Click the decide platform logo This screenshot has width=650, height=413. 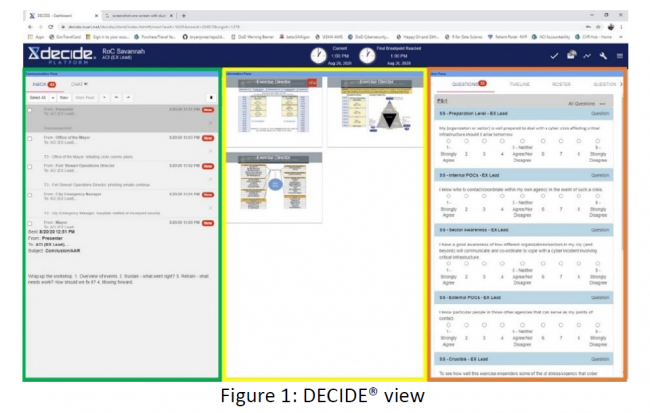62,56
